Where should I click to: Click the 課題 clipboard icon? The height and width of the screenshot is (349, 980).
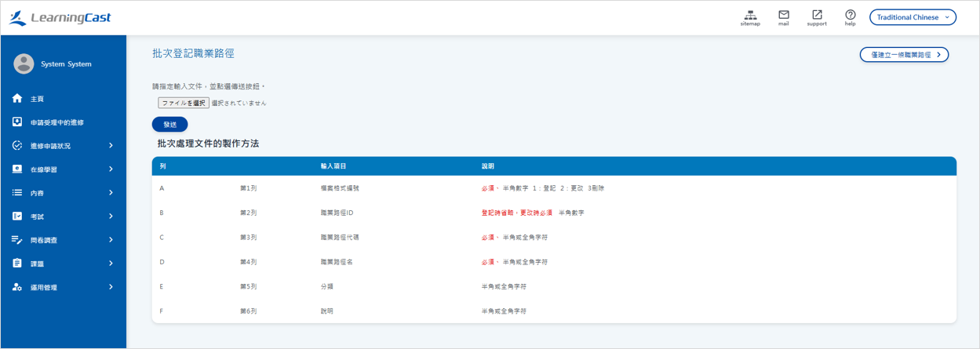17,264
